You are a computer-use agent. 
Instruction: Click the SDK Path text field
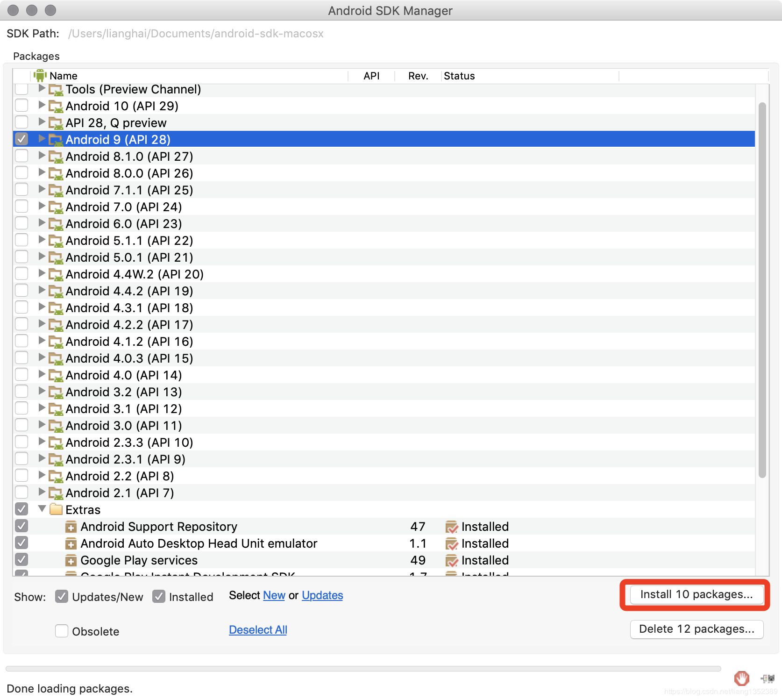(196, 34)
